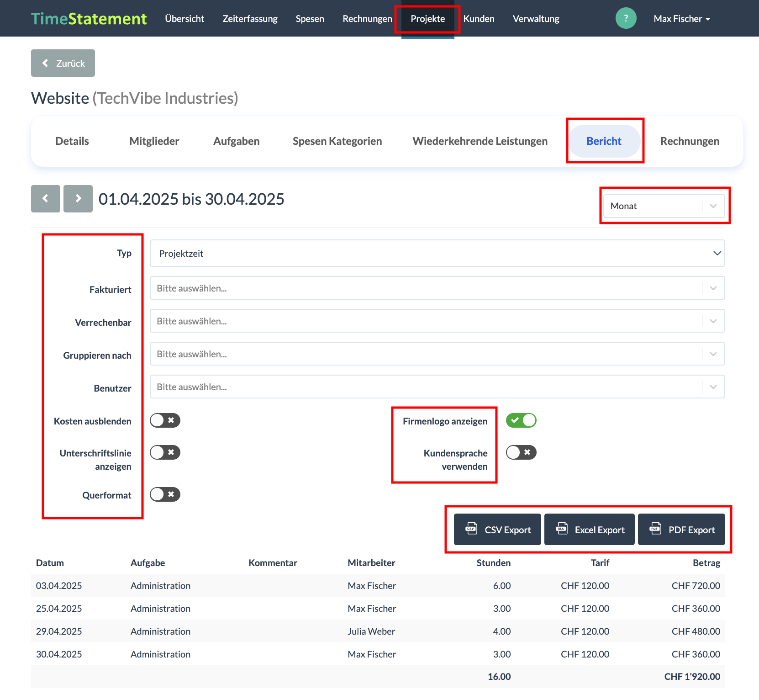Click the Website (TechVibe Industries) heading
The height and width of the screenshot is (700, 759).
(135, 98)
